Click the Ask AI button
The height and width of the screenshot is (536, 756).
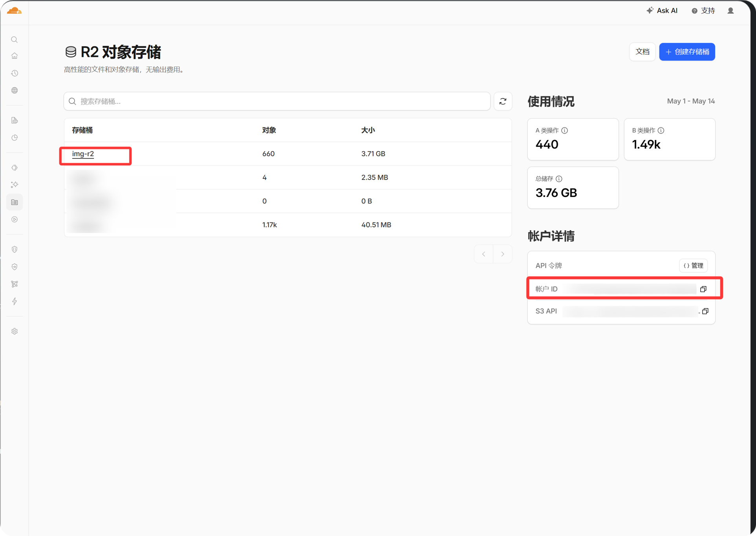point(662,11)
